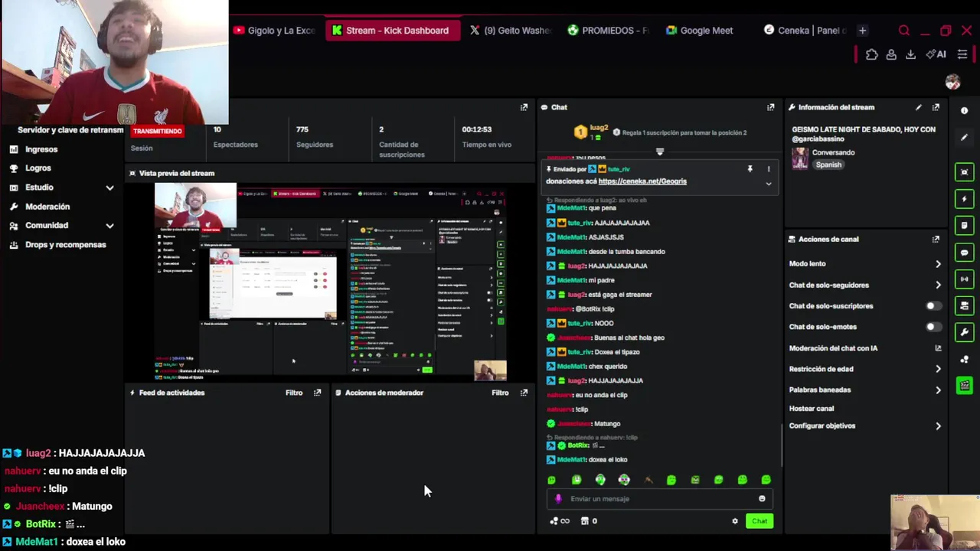Click the stream preview thumbnail
980x551 pixels.
click(x=330, y=282)
